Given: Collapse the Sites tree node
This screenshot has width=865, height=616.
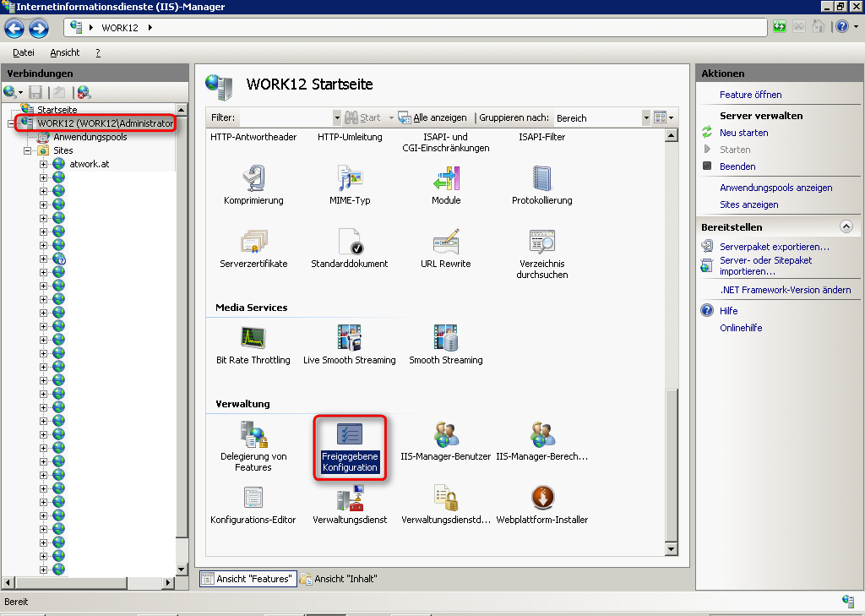Looking at the screenshot, I should click(30, 150).
